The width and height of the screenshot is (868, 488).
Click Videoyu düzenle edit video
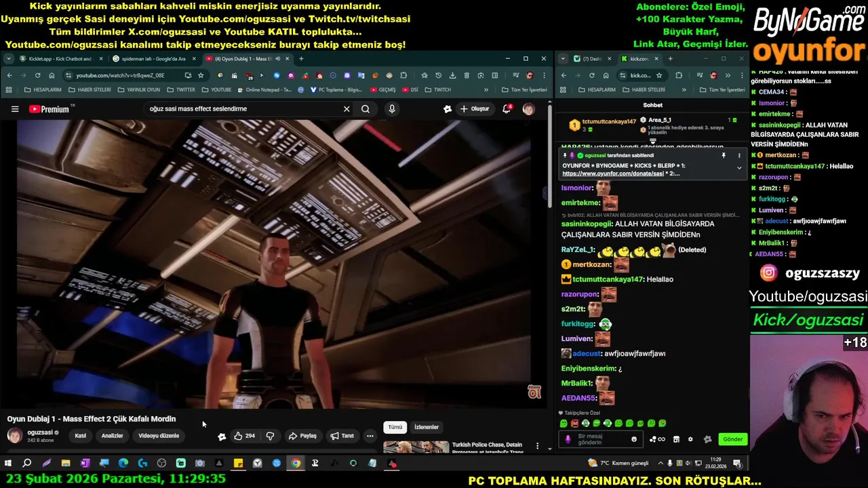tap(159, 436)
